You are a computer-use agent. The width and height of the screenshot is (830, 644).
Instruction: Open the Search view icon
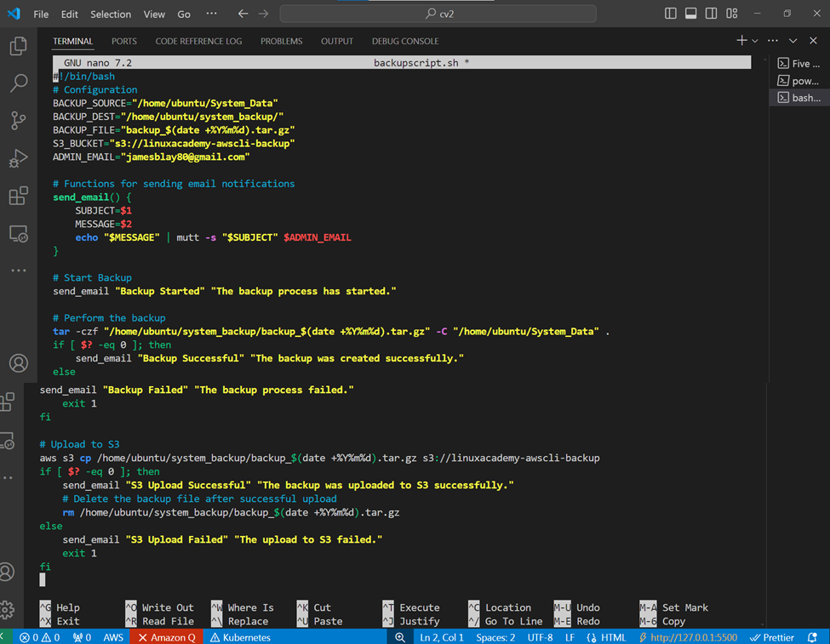coord(19,83)
